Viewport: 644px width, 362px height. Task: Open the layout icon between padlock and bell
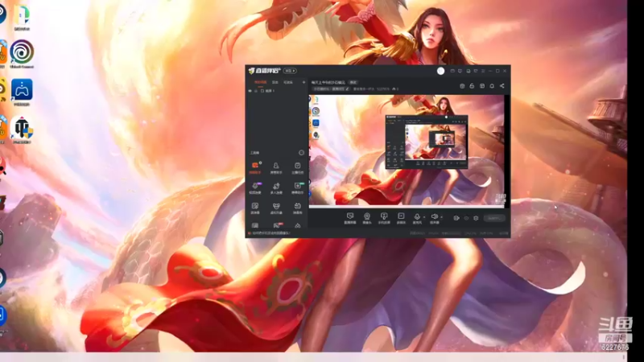481,86
